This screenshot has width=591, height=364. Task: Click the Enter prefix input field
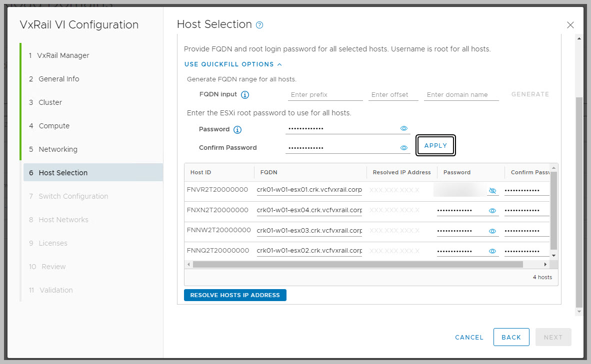pos(325,94)
